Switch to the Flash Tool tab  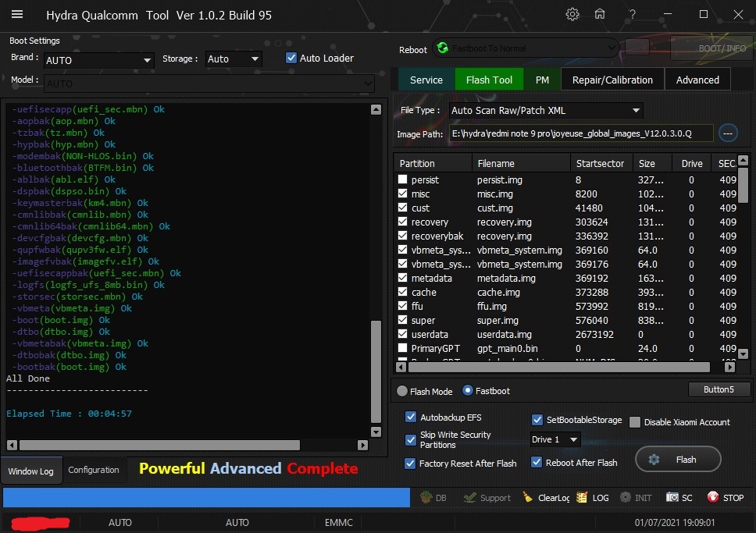(x=489, y=80)
